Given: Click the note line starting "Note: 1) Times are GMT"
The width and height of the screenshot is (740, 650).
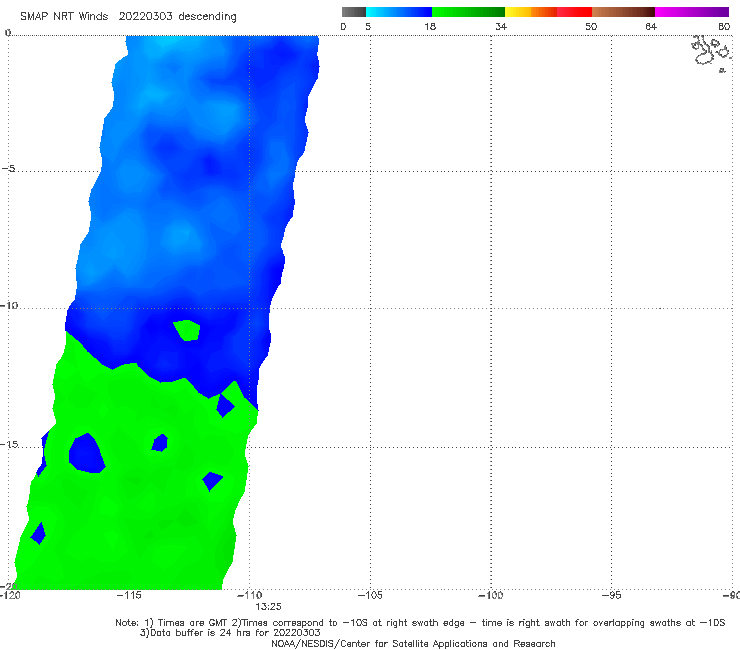Looking at the screenshot, I should 420,623.
